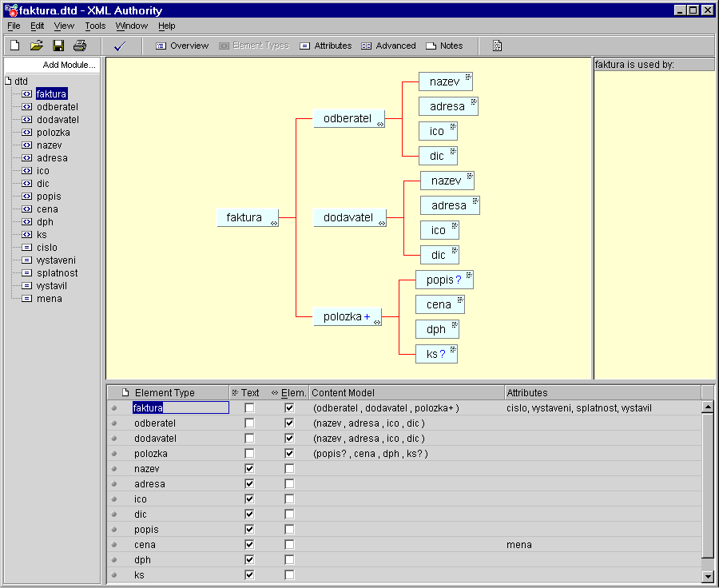This screenshot has height=588, width=719.
Task: Open the Notes view
Action: point(444,46)
